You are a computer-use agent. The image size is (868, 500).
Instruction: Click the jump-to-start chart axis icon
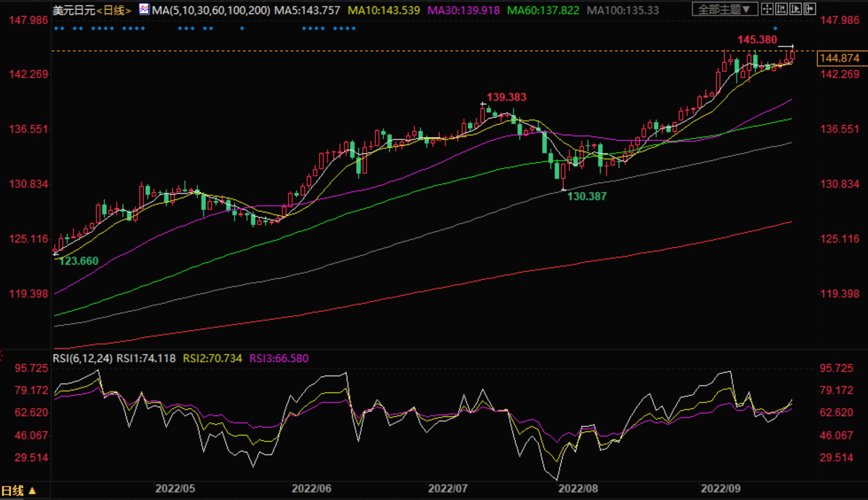click(781, 9)
